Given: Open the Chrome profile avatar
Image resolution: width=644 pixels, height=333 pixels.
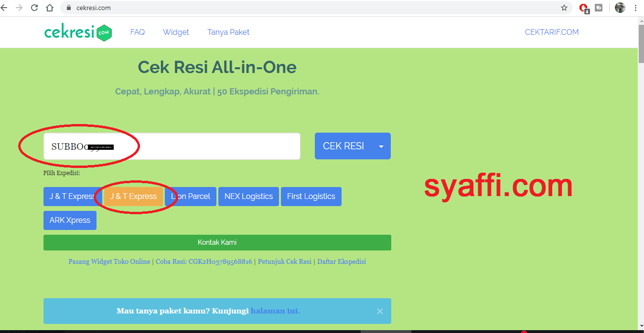Looking at the screenshot, I should 620,8.
